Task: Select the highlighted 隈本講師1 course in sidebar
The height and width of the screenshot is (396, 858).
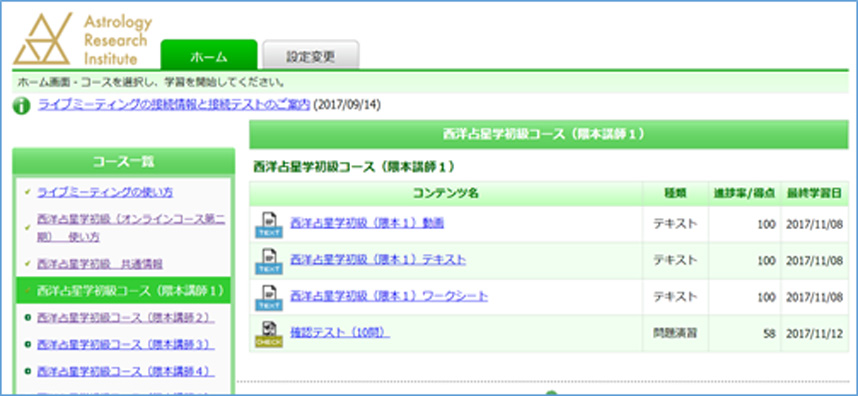Action: coord(124,291)
